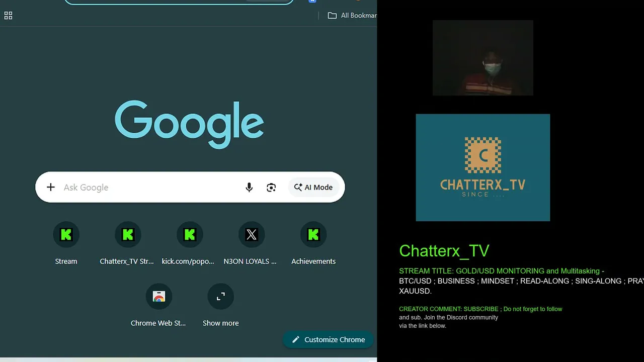The height and width of the screenshot is (362, 644).
Task: Expand shortcuts with Show more
Action: (x=220, y=306)
